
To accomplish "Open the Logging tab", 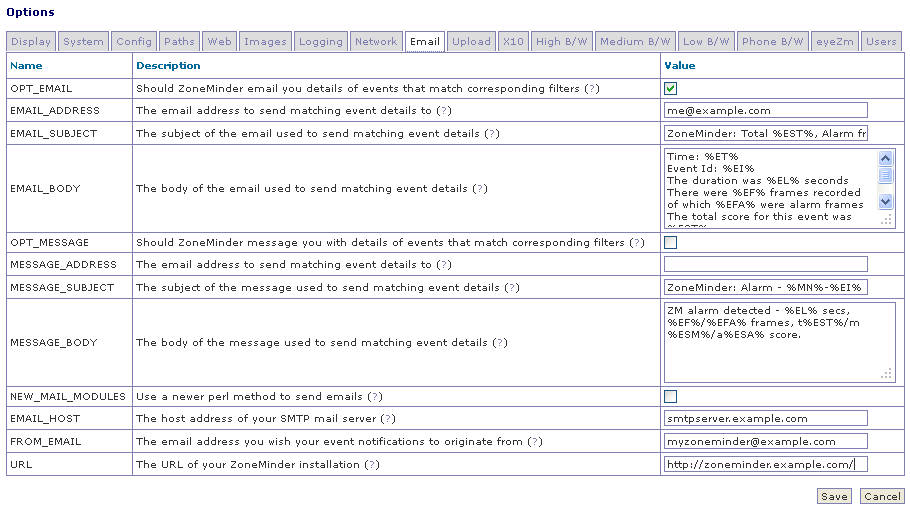I will pyautogui.click(x=320, y=42).
